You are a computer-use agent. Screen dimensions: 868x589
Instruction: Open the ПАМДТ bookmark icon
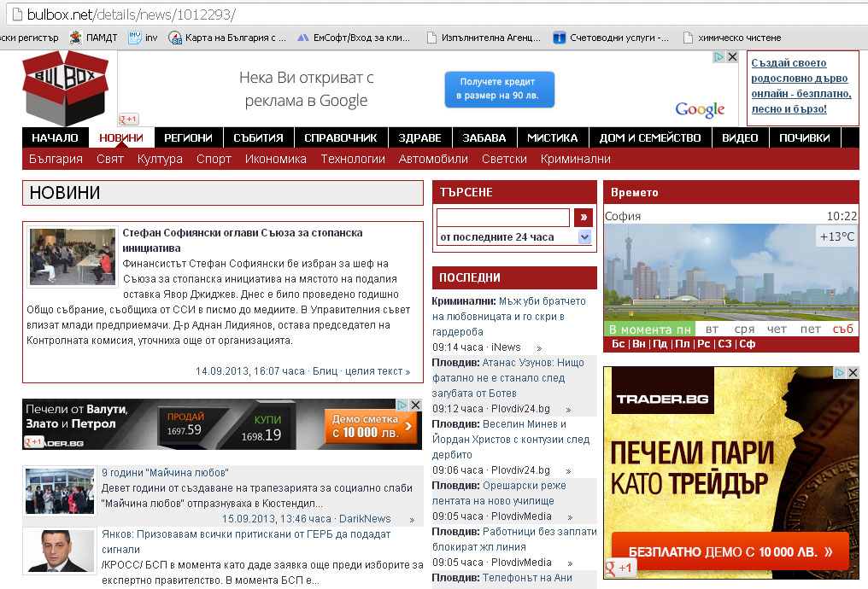(75, 38)
